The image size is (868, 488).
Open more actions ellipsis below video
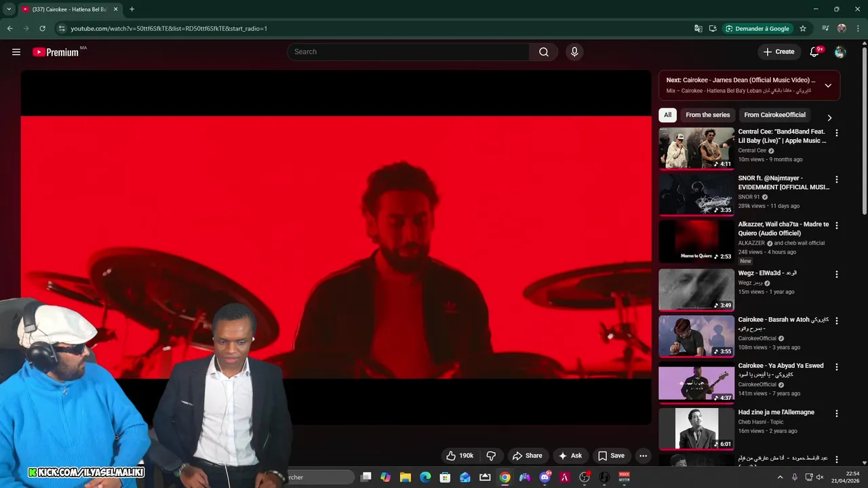[x=643, y=455]
